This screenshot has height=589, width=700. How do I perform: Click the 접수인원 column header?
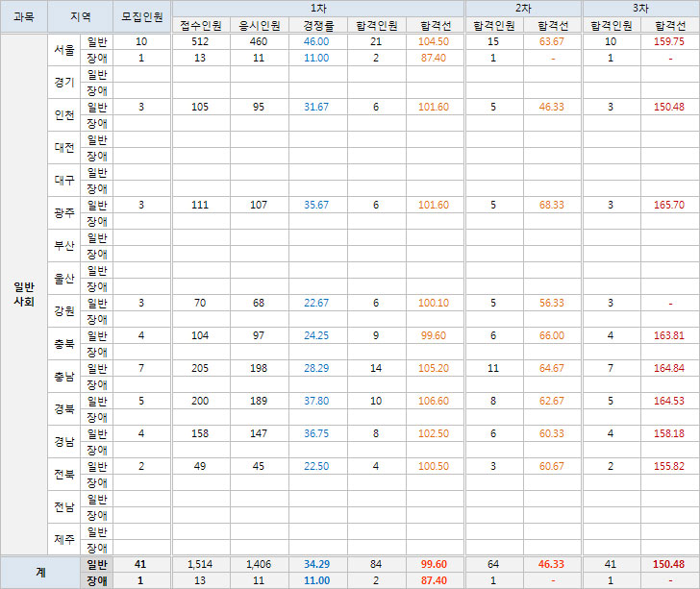click(201, 25)
